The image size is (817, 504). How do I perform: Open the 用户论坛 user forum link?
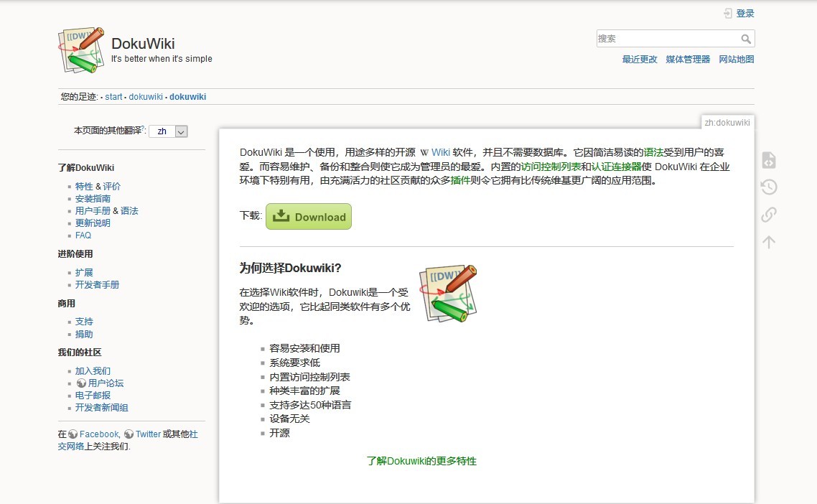(106, 383)
